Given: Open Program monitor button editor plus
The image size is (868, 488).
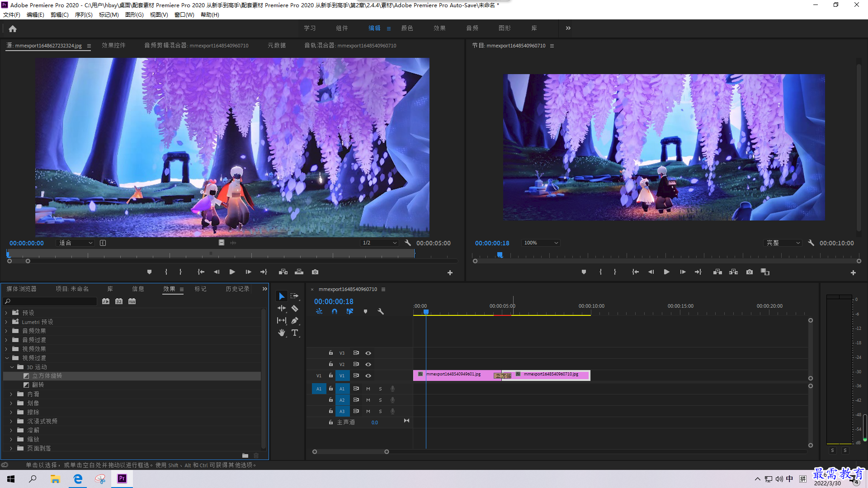Looking at the screenshot, I should (x=853, y=272).
